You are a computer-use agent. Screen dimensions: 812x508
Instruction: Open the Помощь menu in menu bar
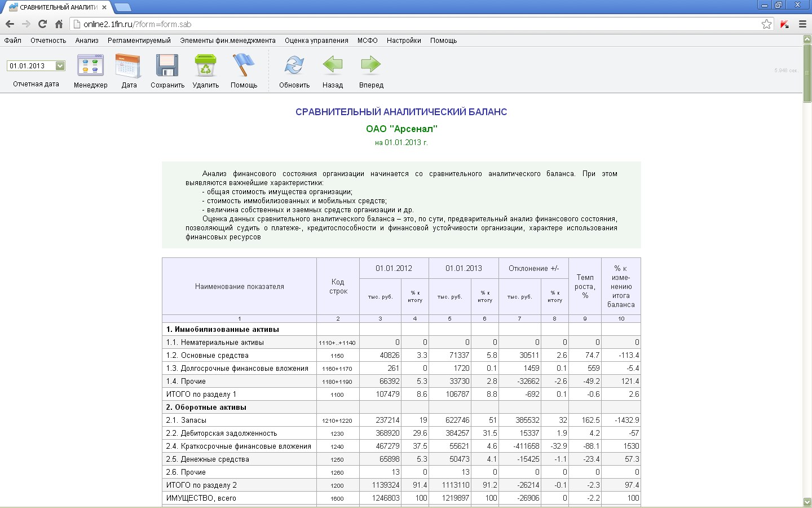[444, 41]
